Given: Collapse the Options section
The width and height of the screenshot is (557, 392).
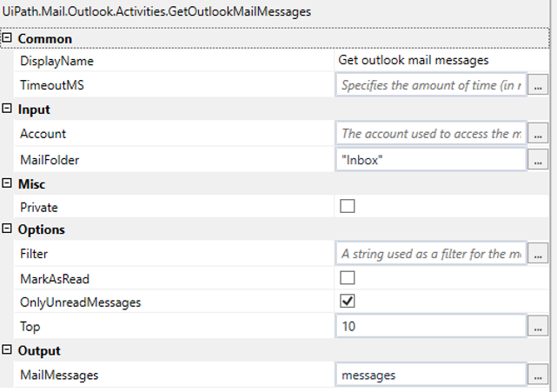Looking at the screenshot, I should 7,229.
